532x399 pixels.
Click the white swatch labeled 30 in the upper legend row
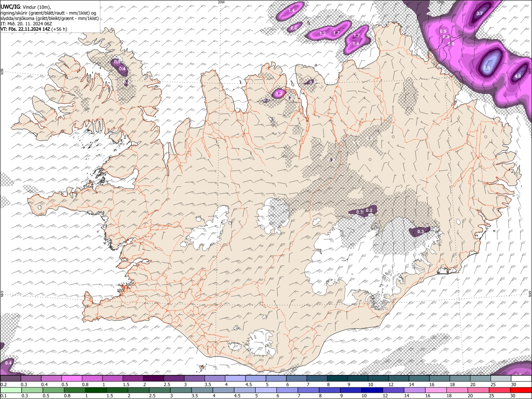coord(522,378)
